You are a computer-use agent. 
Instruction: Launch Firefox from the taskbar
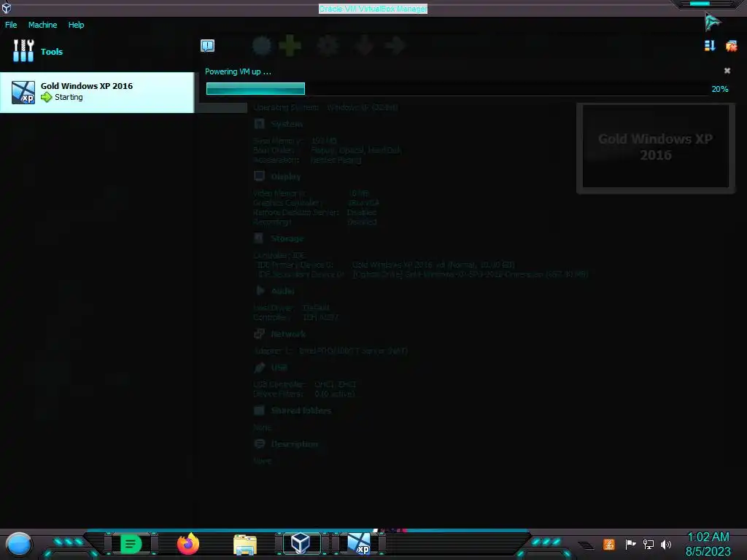coord(187,544)
